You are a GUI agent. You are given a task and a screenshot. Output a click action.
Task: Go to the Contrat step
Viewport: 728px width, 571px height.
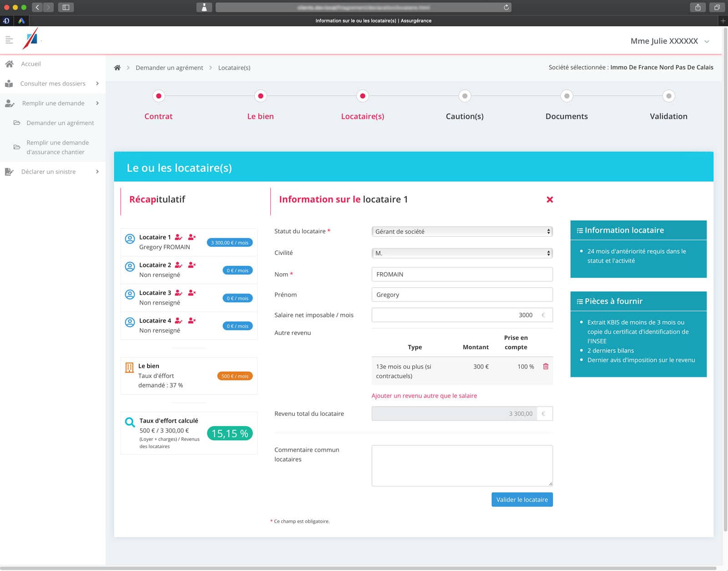click(158, 116)
